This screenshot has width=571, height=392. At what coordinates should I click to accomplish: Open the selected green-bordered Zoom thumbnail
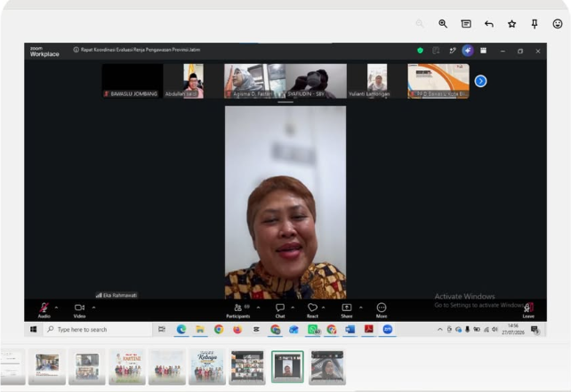click(x=287, y=367)
